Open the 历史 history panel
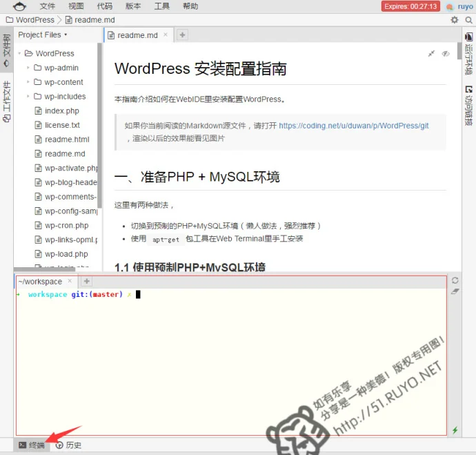This screenshot has height=455, width=476. click(68, 445)
